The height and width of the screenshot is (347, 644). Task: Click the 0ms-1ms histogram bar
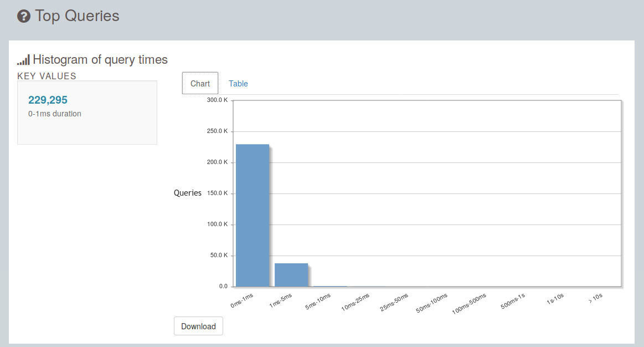tap(253, 216)
